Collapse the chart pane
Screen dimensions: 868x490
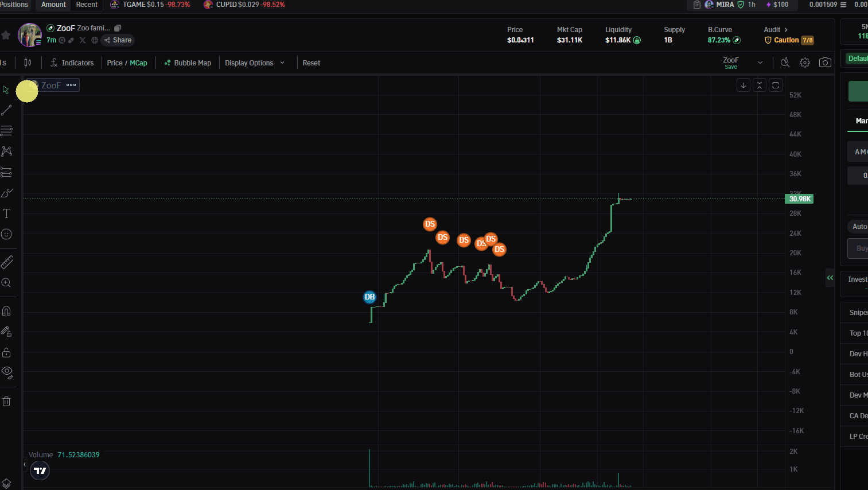pyautogui.click(x=760, y=85)
